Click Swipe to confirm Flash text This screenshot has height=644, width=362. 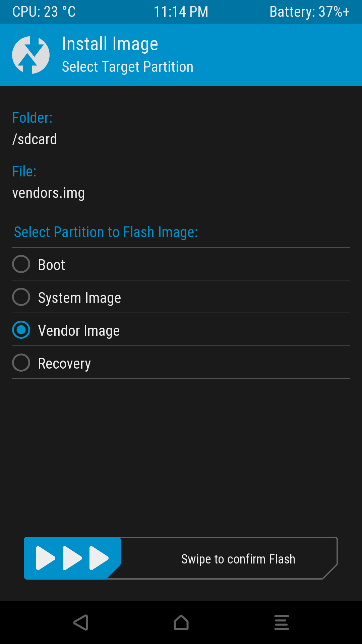(x=238, y=558)
